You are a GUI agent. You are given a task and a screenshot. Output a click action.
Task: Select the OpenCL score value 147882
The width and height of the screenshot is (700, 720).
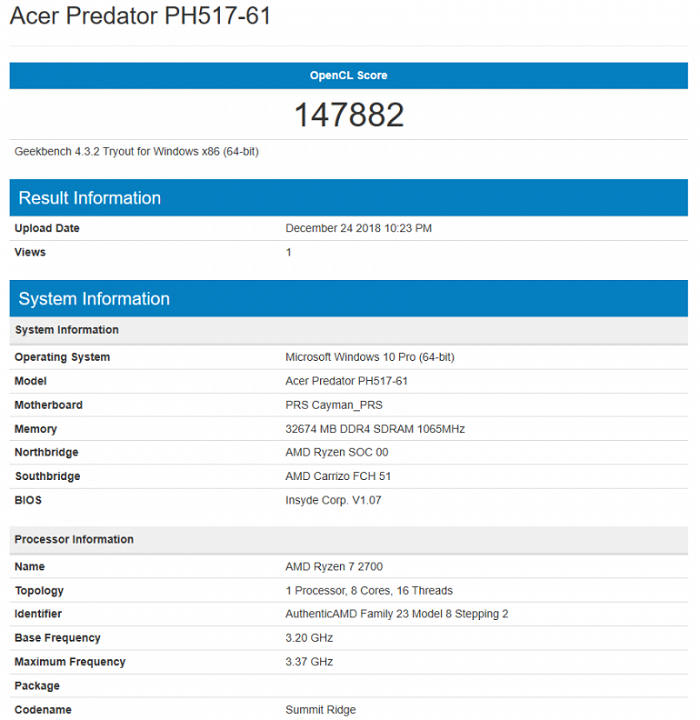pyautogui.click(x=349, y=115)
